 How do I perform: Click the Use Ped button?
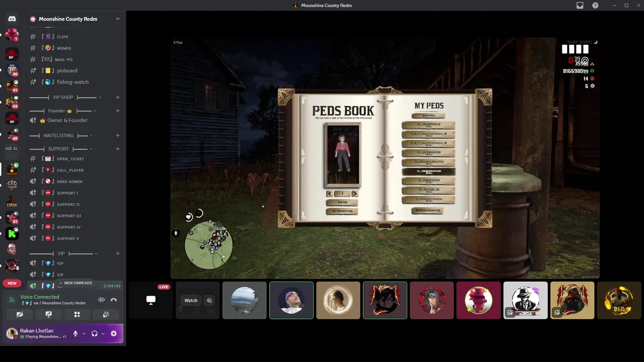point(343,202)
